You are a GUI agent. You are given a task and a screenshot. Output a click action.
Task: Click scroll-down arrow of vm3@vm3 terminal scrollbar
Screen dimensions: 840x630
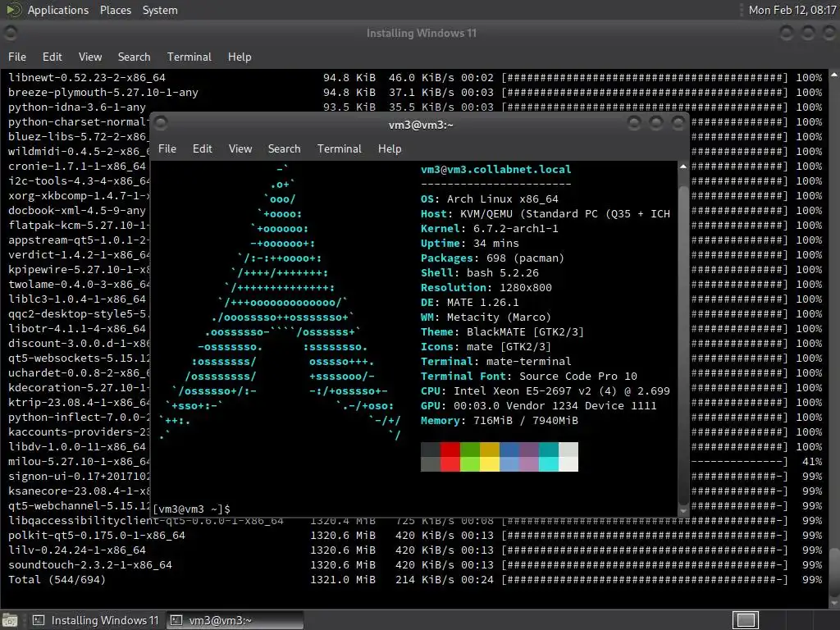pyautogui.click(x=683, y=511)
